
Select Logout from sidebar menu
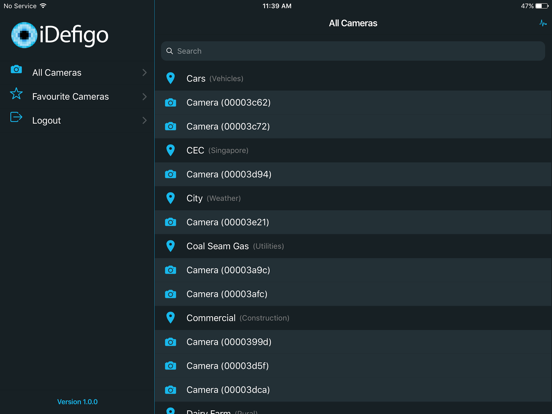77,120
